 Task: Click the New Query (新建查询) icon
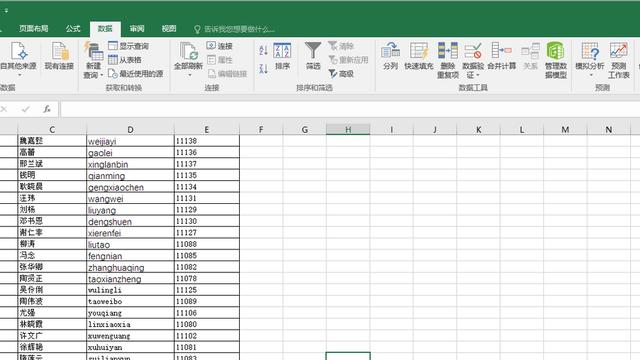[x=93, y=51]
